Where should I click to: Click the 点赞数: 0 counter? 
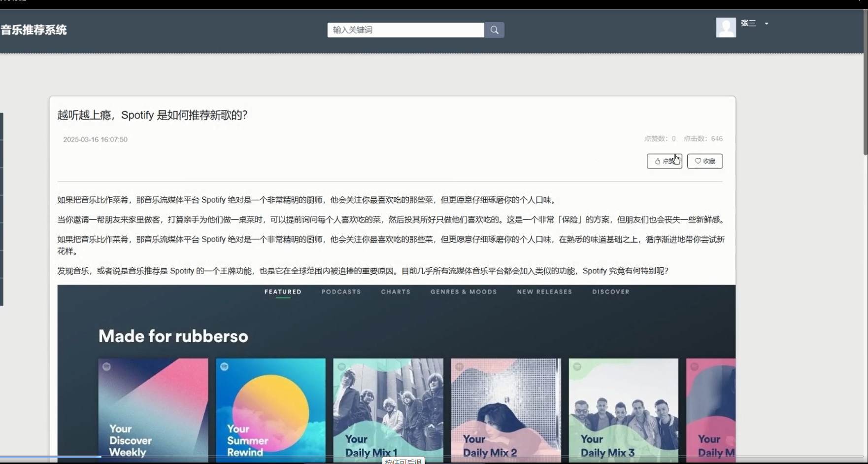click(660, 139)
